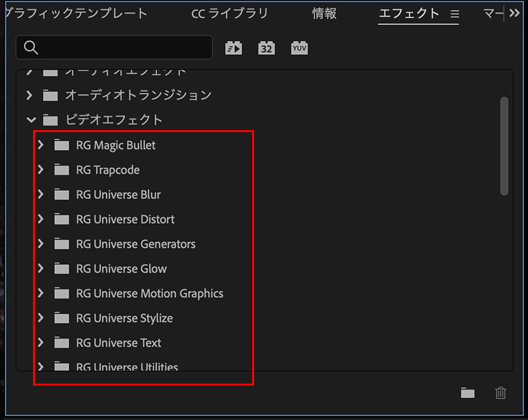Image resolution: width=528 pixels, height=420 pixels.
Task: Collapse the ビデオエフェクト folder chevron
Action: click(30, 120)
